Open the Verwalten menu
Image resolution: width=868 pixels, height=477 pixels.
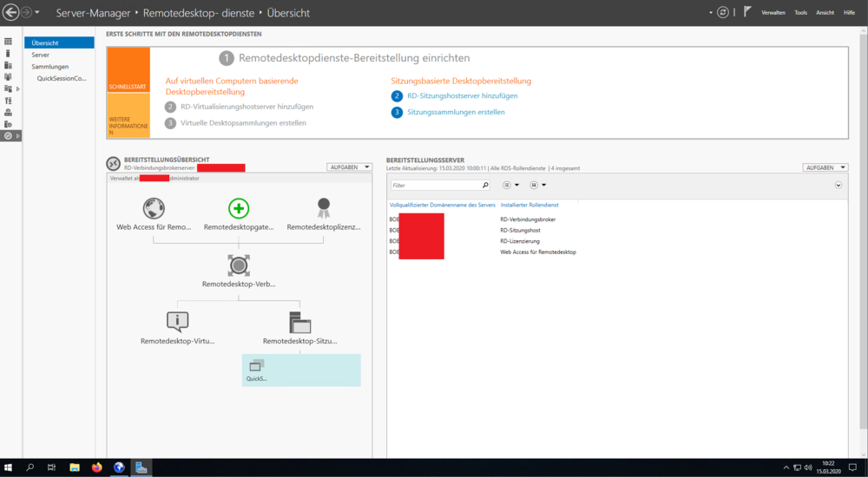(773, 13)
